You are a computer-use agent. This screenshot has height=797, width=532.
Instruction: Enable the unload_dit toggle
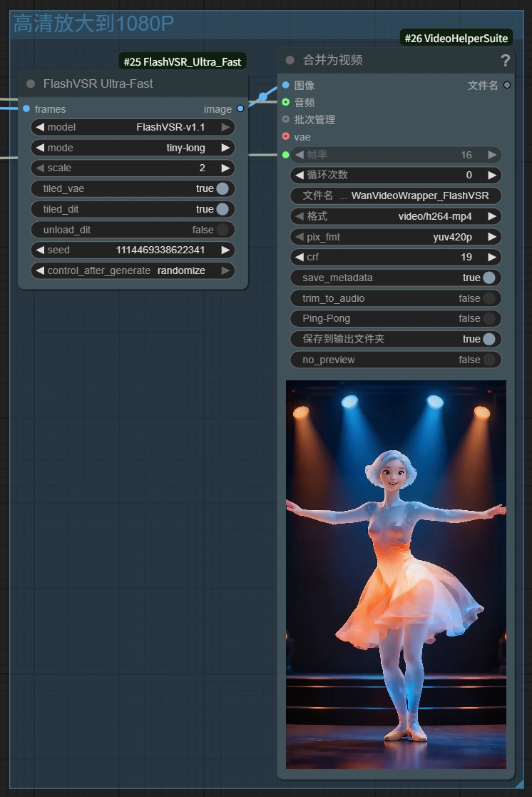[222, 230]
